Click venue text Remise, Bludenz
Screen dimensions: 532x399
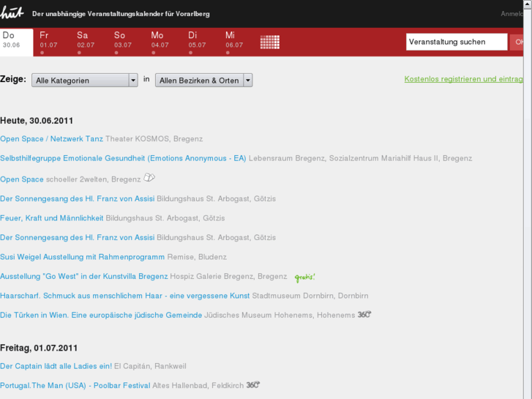pyautogui.click(x=197, y=257)
